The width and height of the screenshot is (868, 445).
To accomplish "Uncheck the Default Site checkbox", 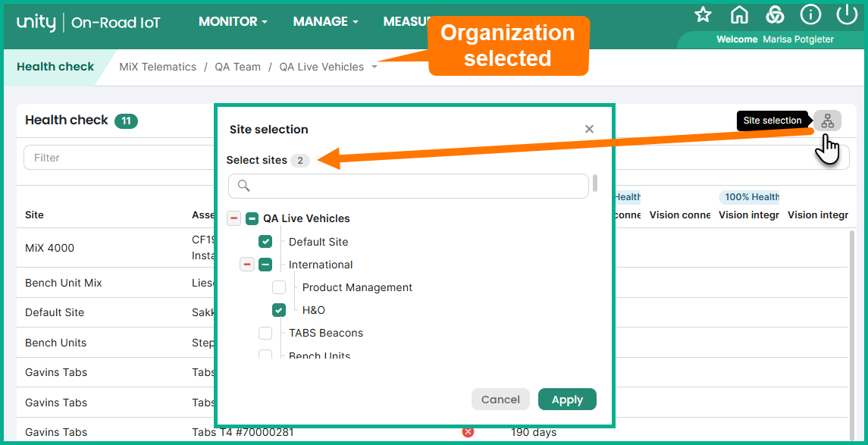I will 265,241.
